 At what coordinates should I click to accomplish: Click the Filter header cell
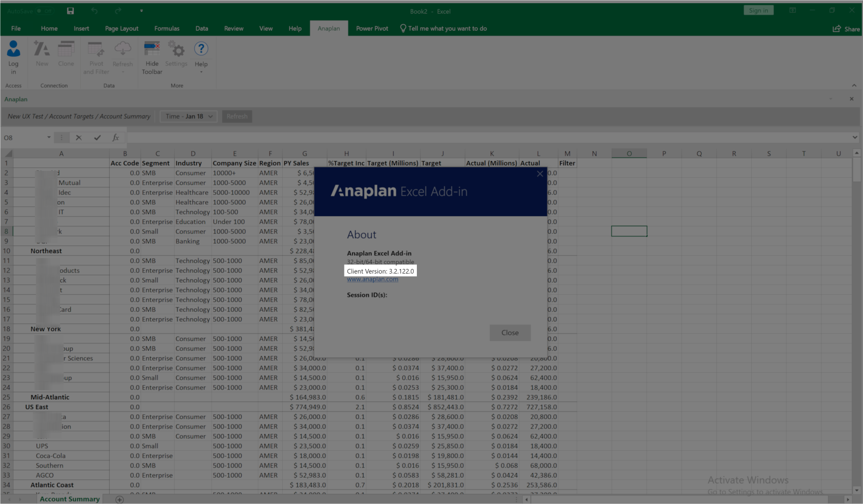click(x=567, y=163)
